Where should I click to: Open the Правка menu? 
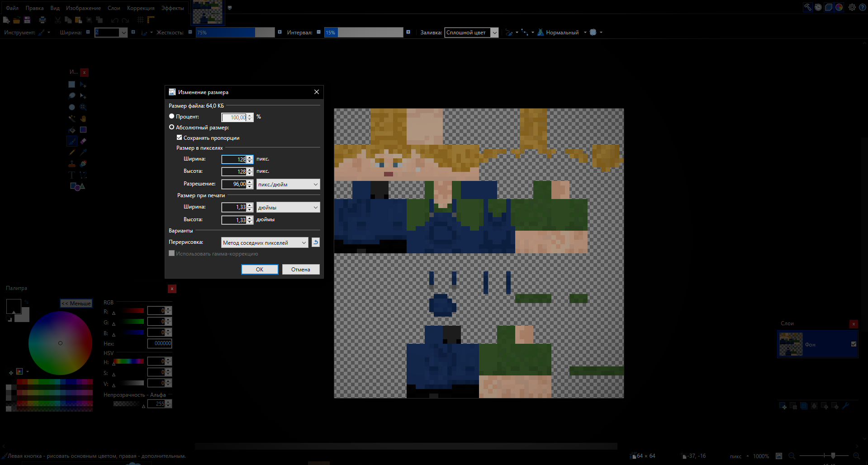coord(34,8)
